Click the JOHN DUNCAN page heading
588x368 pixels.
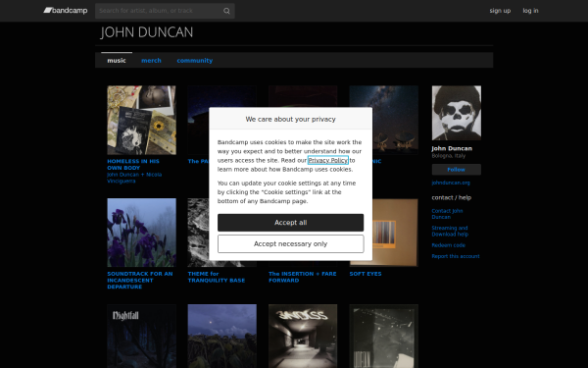click(147, 32)
